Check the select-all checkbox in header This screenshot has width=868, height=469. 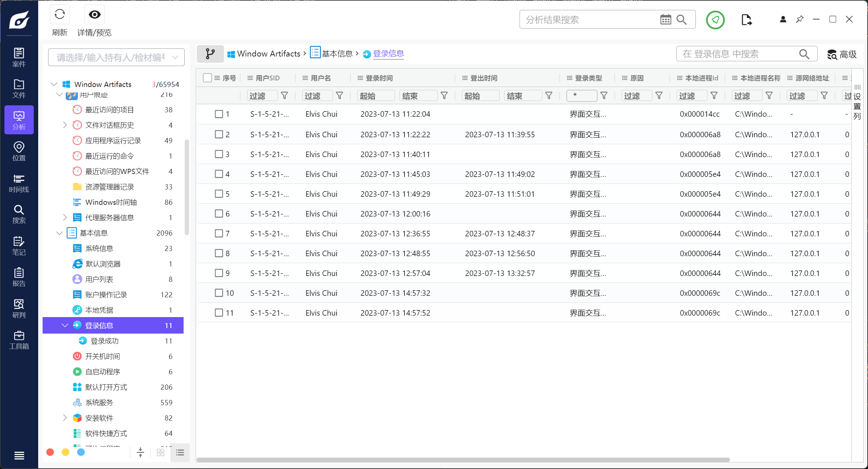click(207, 78)
